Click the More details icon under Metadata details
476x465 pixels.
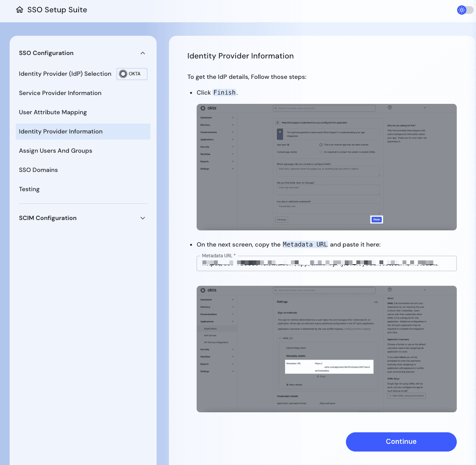click(287, 385)
